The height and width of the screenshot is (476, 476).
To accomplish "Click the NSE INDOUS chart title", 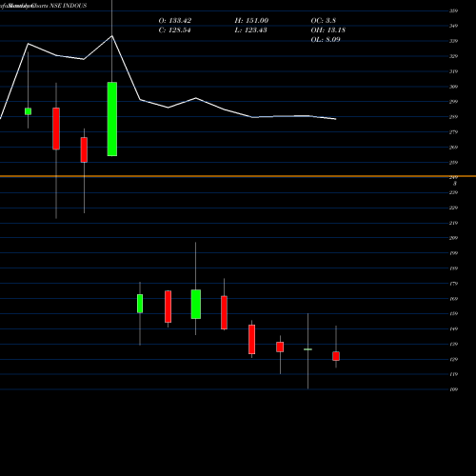I will (69, 6).
